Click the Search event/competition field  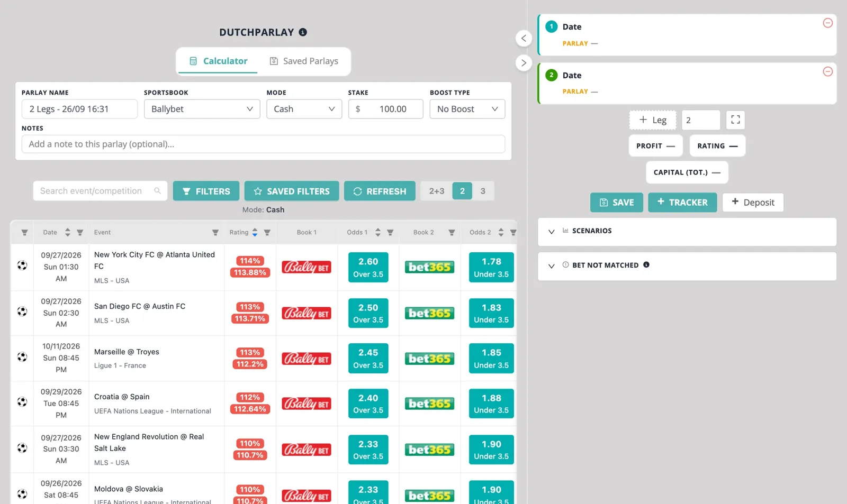(100, 191)
